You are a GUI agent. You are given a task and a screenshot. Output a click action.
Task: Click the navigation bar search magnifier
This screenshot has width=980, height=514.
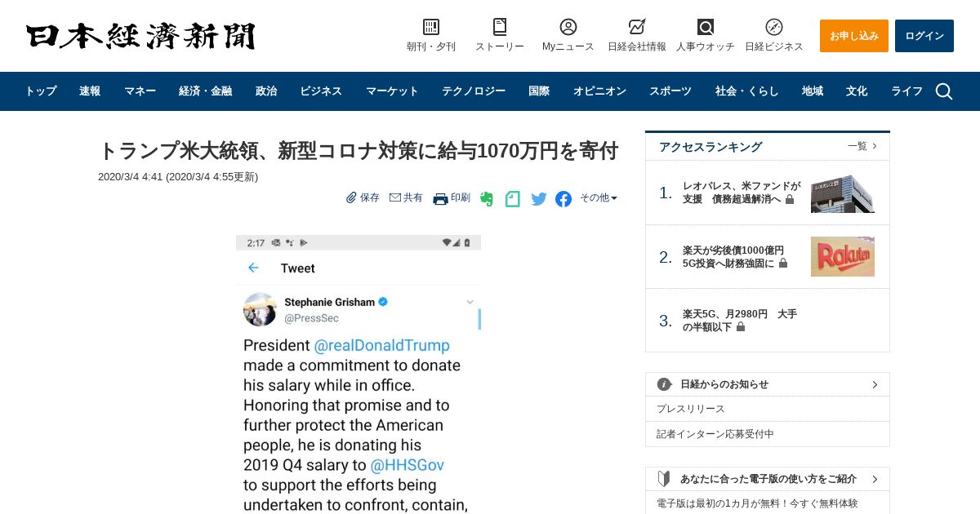944,91
